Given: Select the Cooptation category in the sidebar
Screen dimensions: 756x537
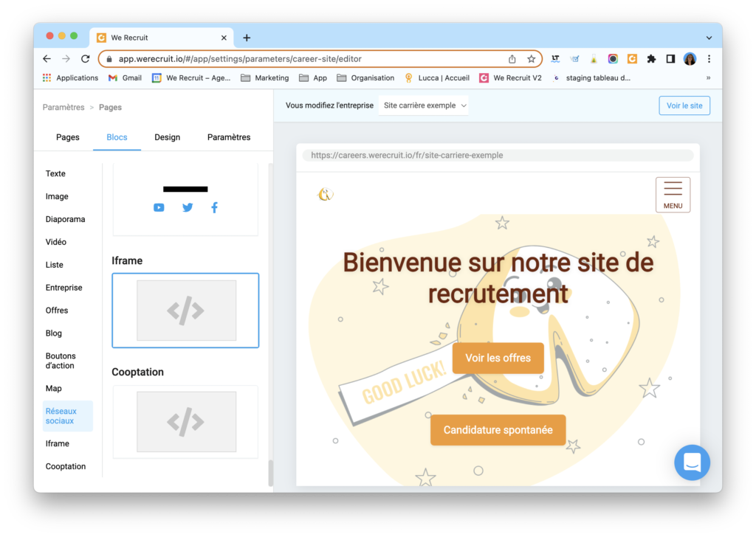Looking at the screenshot, I should point(66,466).
